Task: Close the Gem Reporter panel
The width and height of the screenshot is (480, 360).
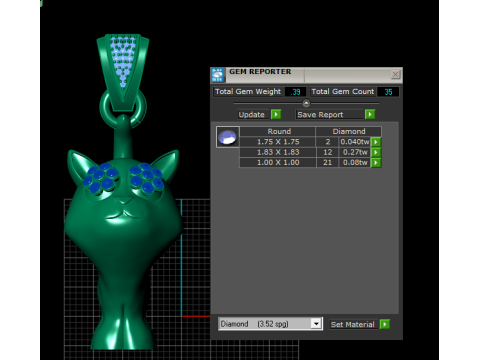Action: [x=395, y=74]
